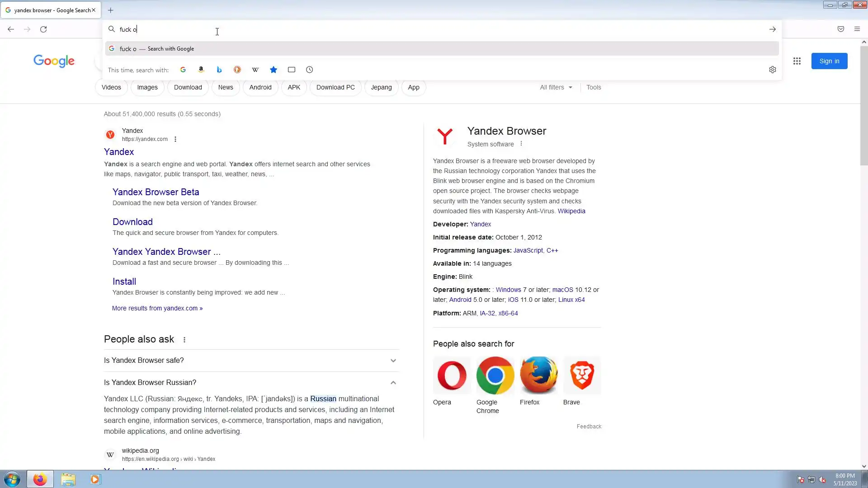Select the News filter chip

coord(226,87)
